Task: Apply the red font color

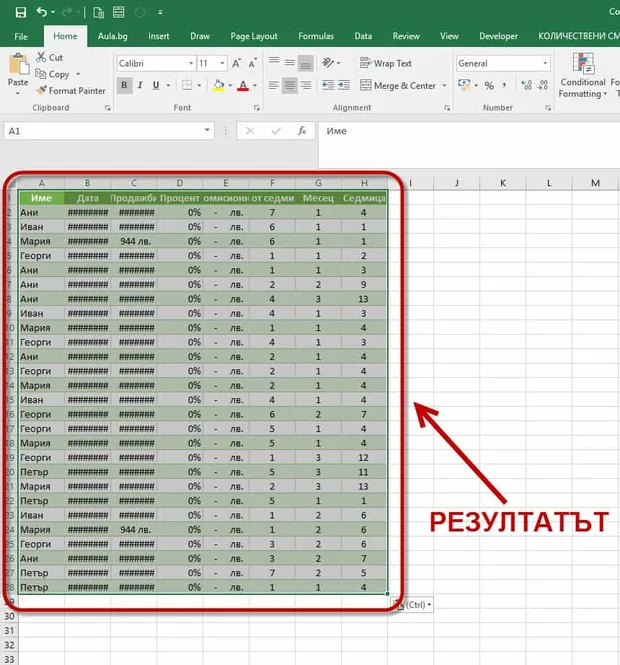Action: pyautogui.click(x=243, y=85)
